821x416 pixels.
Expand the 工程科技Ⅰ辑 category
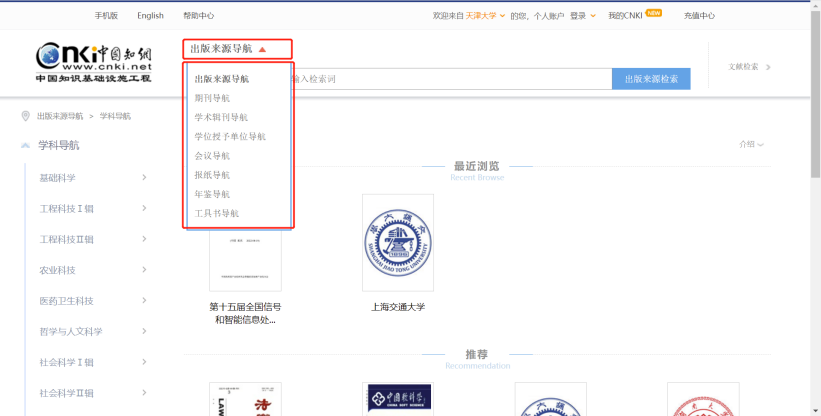tap(144, 208)
